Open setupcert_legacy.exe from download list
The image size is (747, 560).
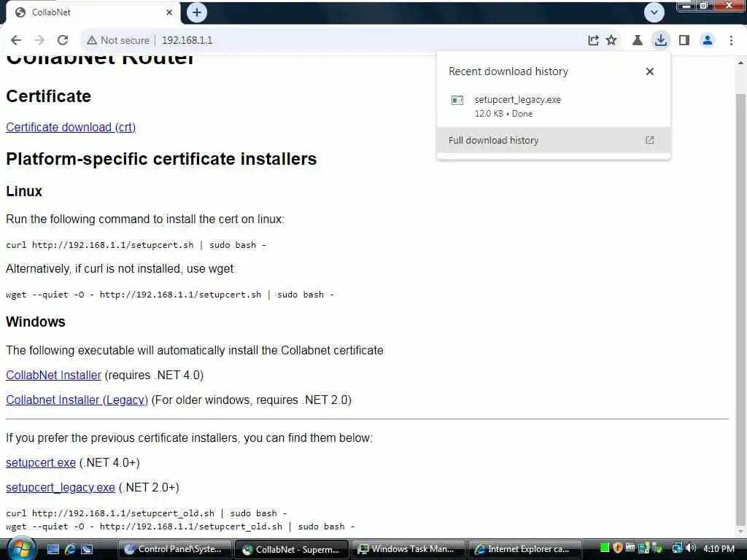click(553, 106)
